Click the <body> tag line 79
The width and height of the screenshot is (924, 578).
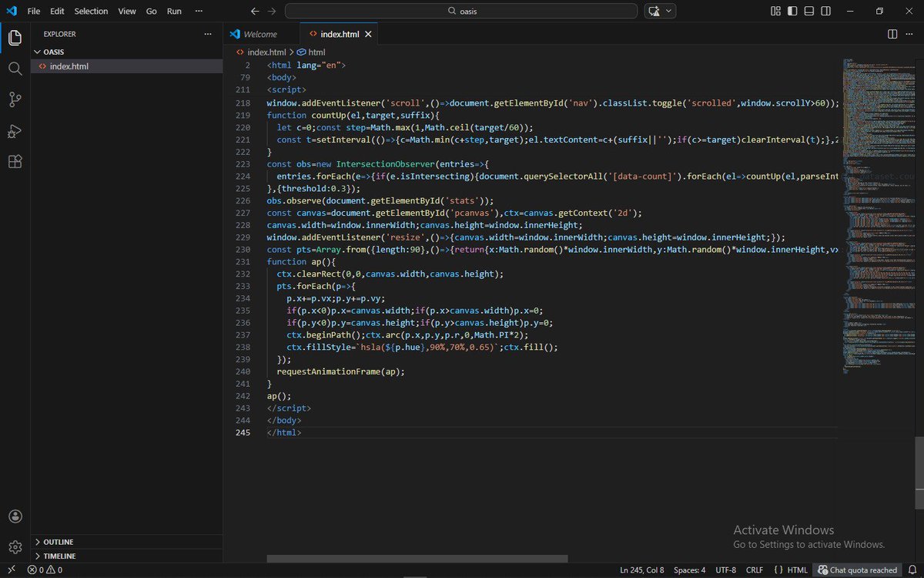pyautogui.click(x=282, y=78)
